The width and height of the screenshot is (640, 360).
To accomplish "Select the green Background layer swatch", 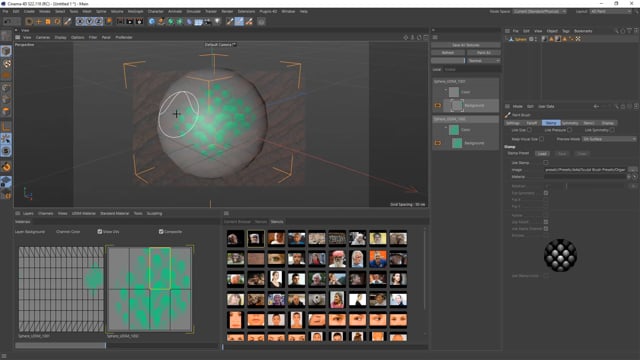I will point(457,143).
